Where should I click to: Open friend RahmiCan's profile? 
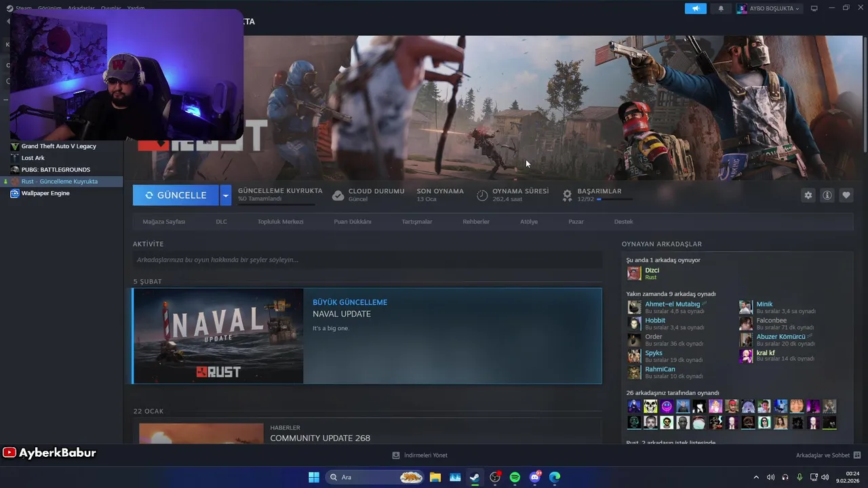(x=660, y=369)
